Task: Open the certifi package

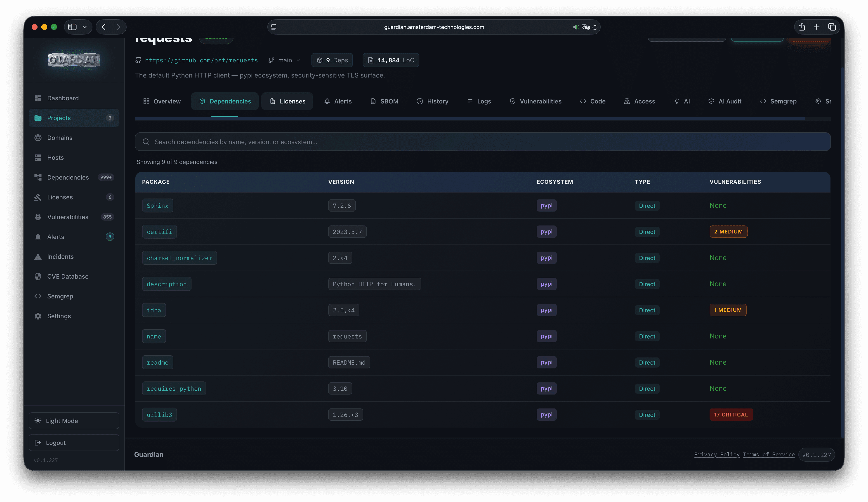Action: pos(159,232)
